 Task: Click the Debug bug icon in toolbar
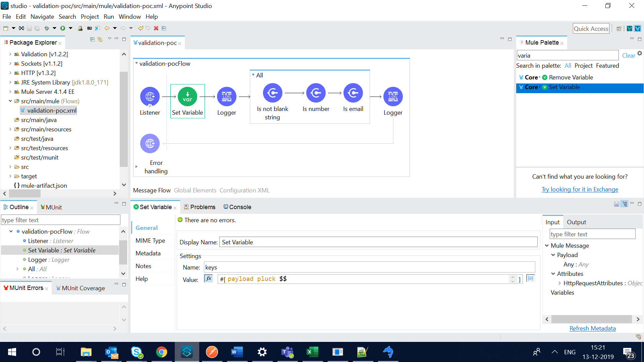47,28
